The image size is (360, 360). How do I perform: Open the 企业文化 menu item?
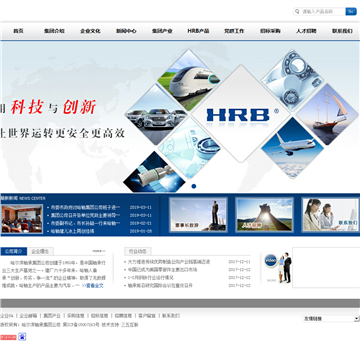90,31
